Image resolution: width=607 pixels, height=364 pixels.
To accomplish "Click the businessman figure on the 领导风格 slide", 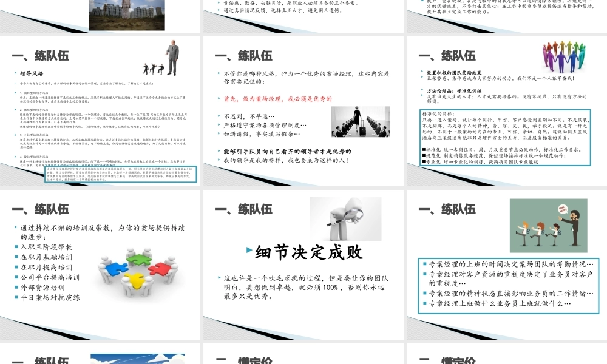I will pyautogui.click(x=172, y=57).
